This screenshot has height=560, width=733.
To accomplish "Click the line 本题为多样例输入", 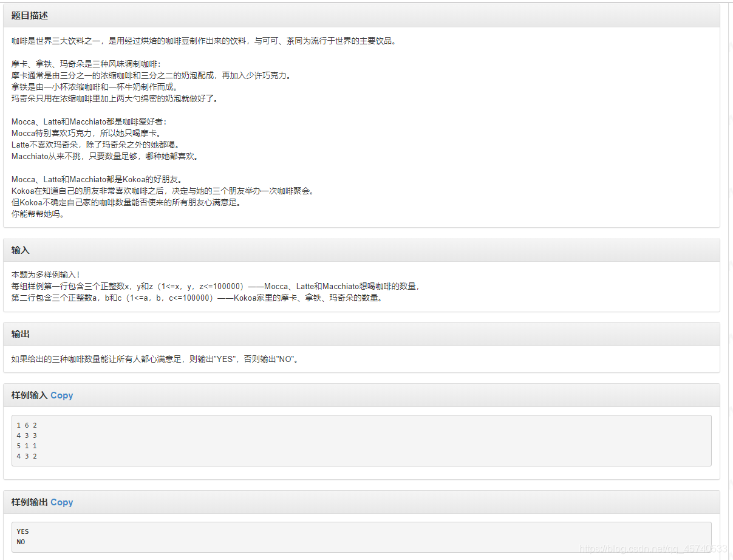I will pos(46,275).
